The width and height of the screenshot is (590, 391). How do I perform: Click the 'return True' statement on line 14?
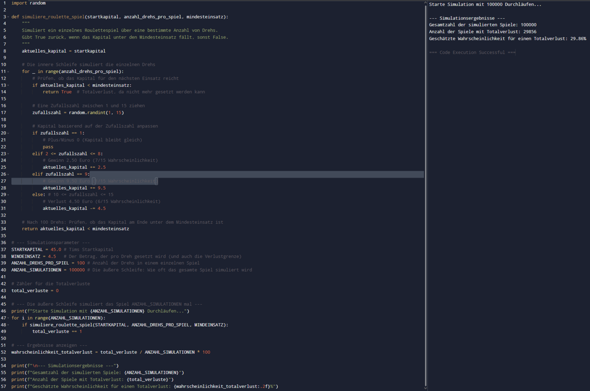[x=57, y=92]
